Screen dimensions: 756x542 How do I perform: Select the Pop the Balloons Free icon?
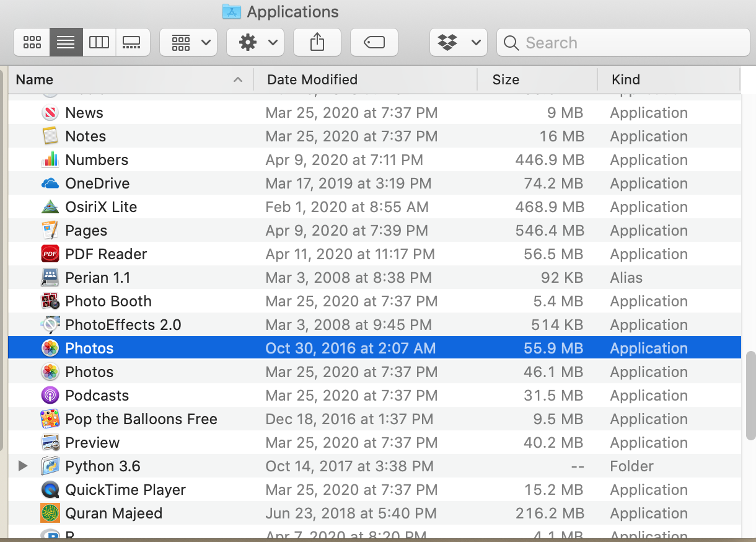click(50, 419)
